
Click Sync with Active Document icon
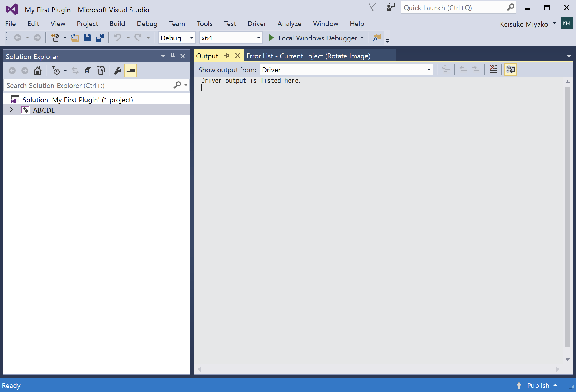75,70
